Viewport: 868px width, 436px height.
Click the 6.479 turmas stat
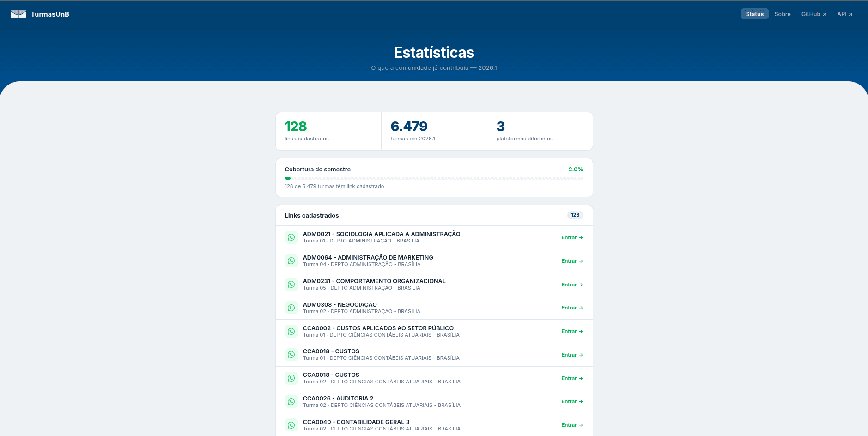434,131
